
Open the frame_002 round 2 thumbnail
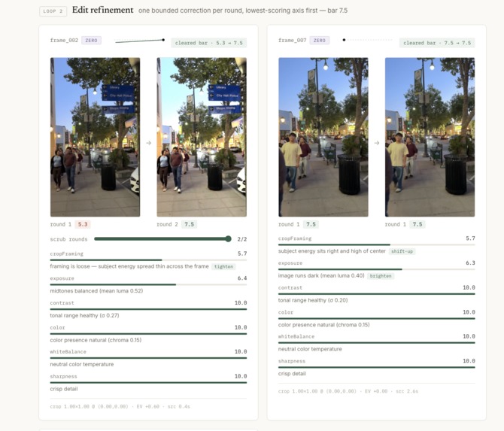(x=202, y=137)
